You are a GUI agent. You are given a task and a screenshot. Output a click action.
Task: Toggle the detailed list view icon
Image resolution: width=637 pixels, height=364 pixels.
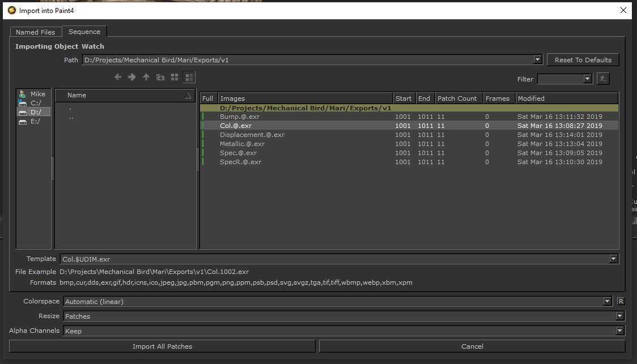point(189,77)
